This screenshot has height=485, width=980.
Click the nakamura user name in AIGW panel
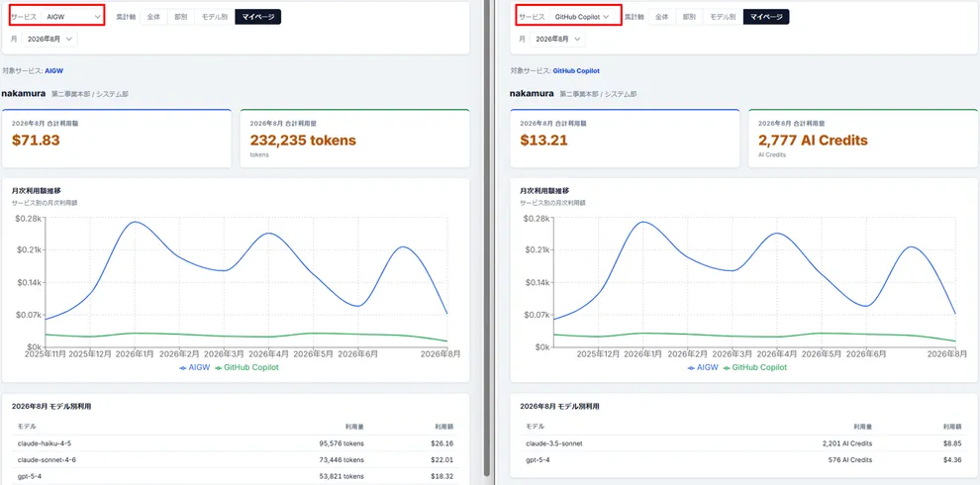click(x=24, y=94)
